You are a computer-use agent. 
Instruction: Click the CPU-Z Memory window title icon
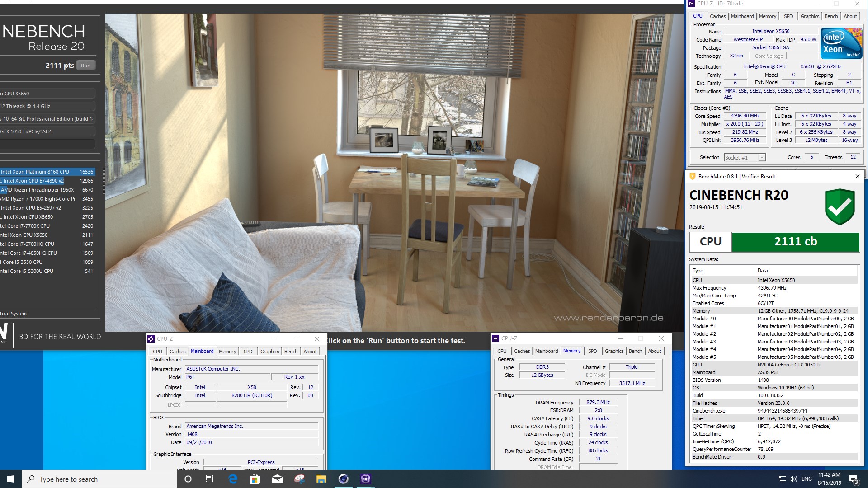pyautogui.click(x=496, y=338)
